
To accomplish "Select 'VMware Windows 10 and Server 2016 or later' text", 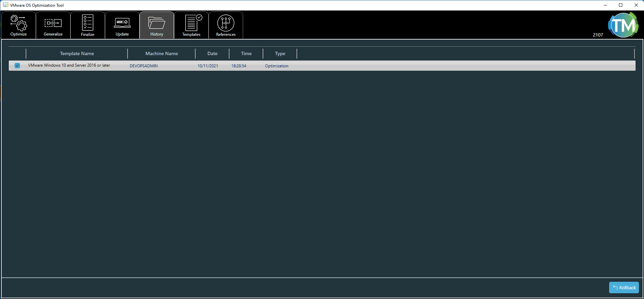I will coord(69,65).
